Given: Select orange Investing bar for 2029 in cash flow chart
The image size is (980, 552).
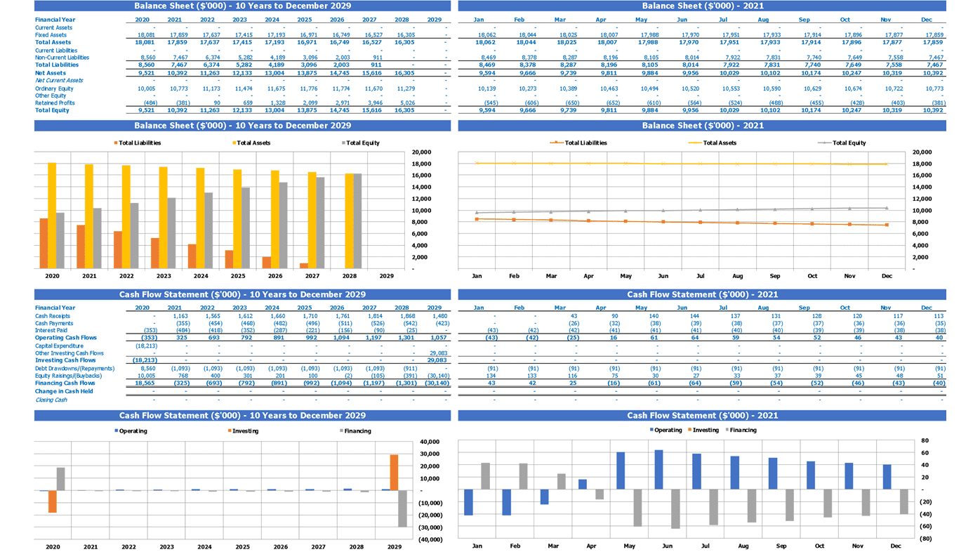Looking at the screenshot, I should pos(394,472).
